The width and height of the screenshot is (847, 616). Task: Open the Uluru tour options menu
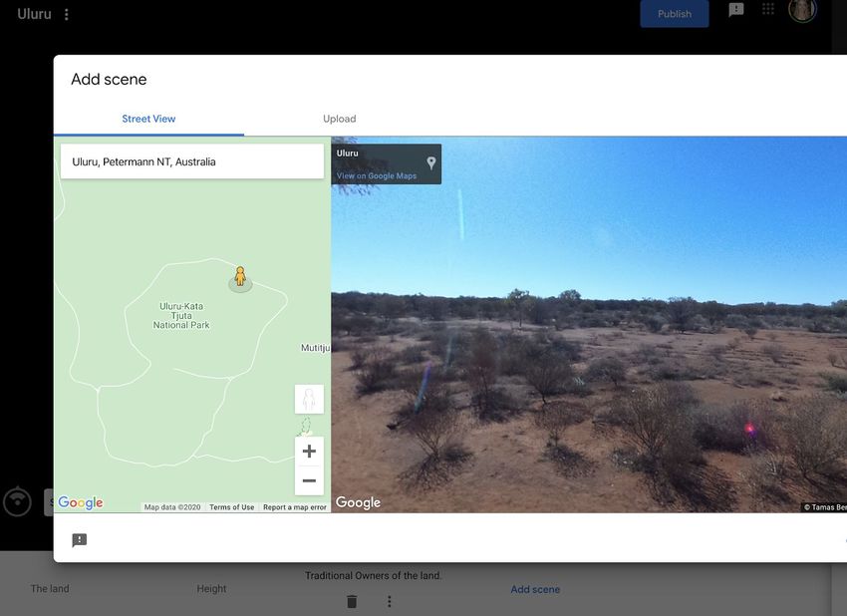(67, 15)
